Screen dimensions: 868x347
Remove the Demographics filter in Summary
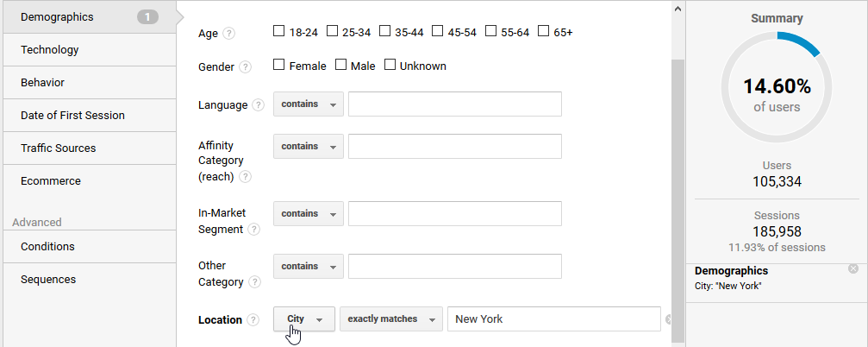[853, 269]
